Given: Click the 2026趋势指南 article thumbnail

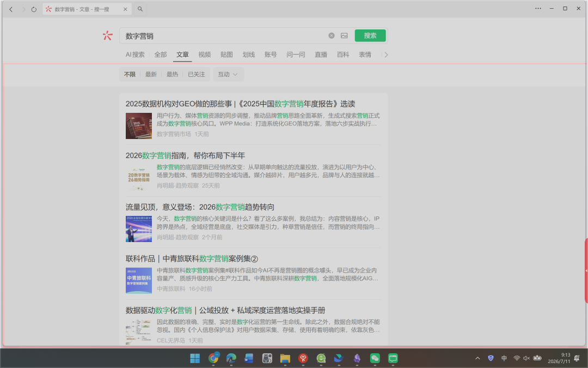Looking at the screenshot, I should click(x=139, y=177).
